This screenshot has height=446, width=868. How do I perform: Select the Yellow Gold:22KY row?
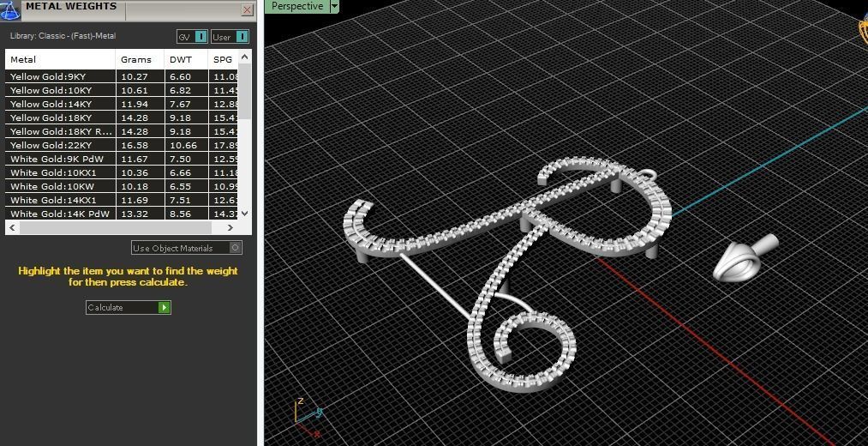[x=123, y=145]
